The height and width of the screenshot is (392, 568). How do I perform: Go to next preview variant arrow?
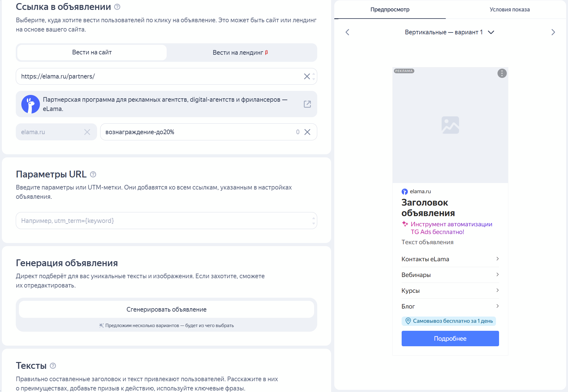click(x=553, y=32)
